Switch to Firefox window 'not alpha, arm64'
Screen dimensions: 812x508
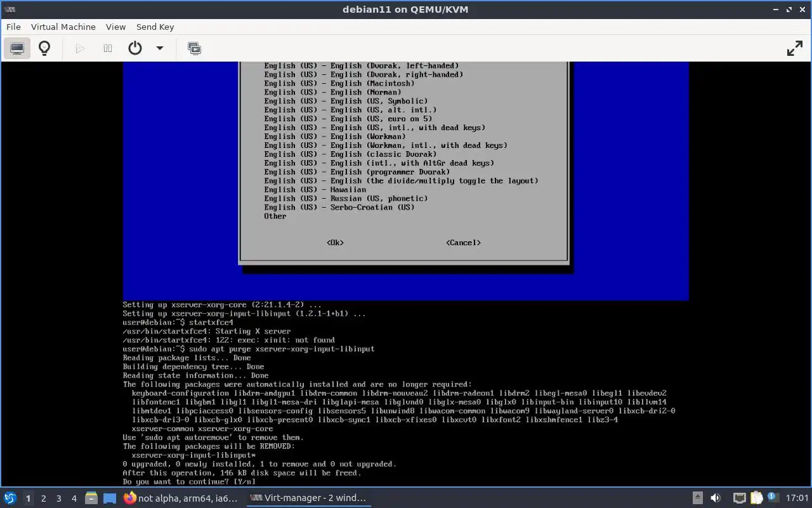pos(181,498)
